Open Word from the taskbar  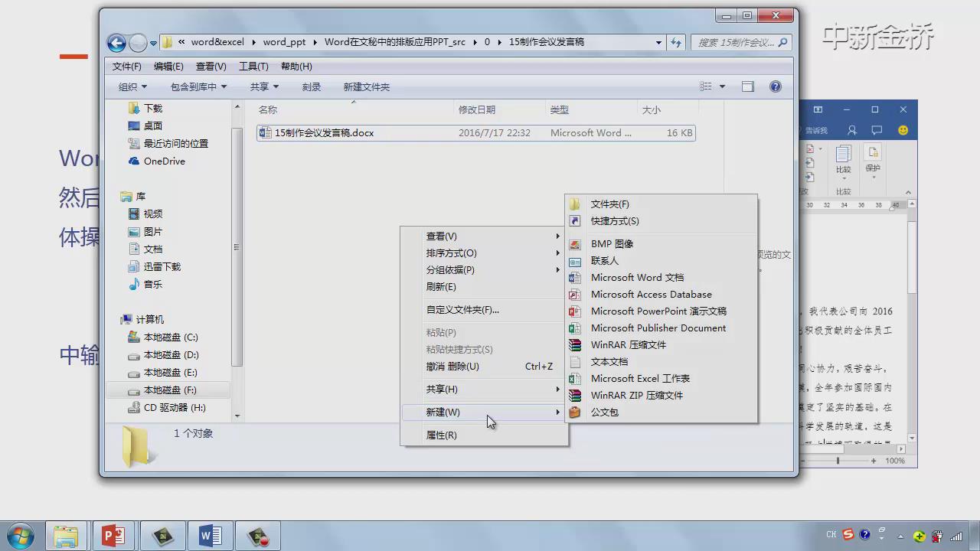pos(210,536)
